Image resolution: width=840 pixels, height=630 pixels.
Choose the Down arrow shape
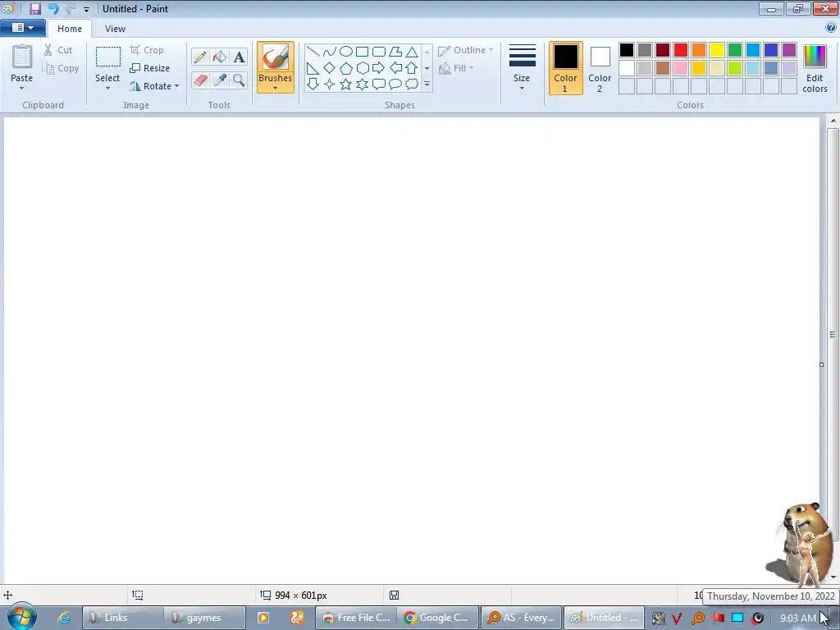313,84
